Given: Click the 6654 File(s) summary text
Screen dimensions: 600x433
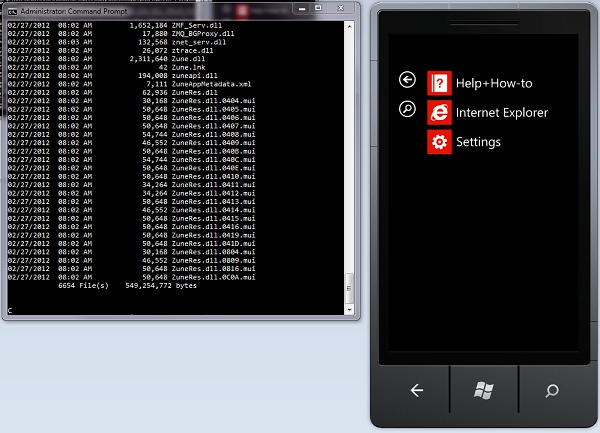Looking at the screenshot, I should [83, 286].
